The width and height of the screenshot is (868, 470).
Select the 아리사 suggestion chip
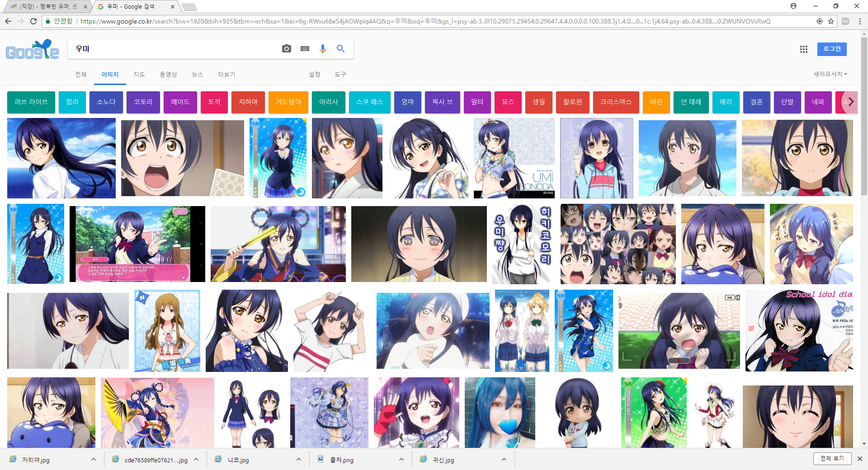pos(329,102)
